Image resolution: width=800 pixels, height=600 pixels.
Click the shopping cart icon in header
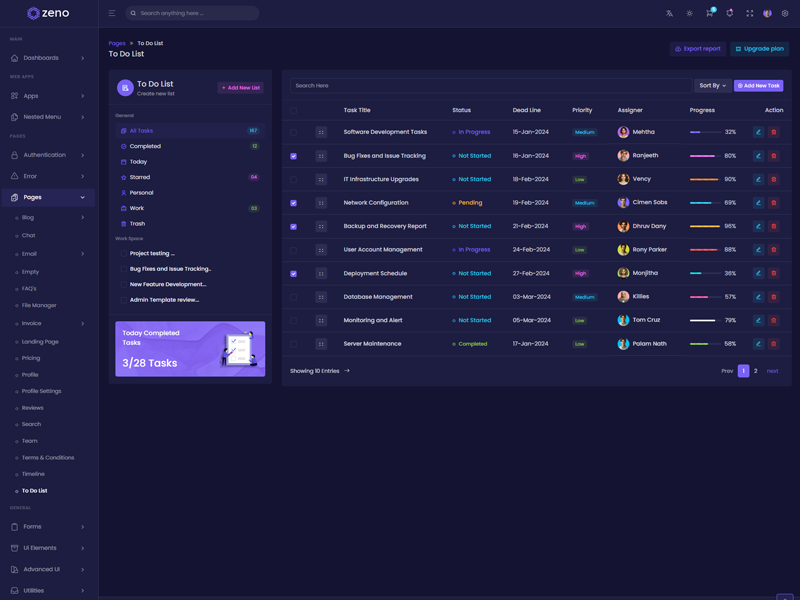click(709, 13)
